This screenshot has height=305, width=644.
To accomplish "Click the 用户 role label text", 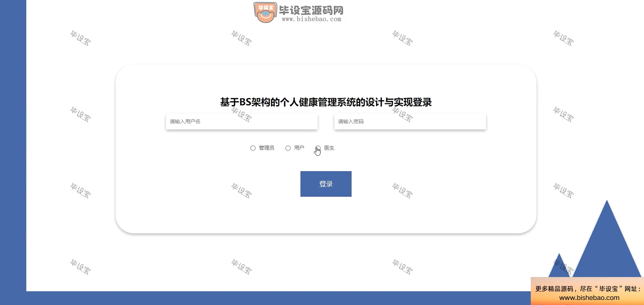I will coord(299,148).
